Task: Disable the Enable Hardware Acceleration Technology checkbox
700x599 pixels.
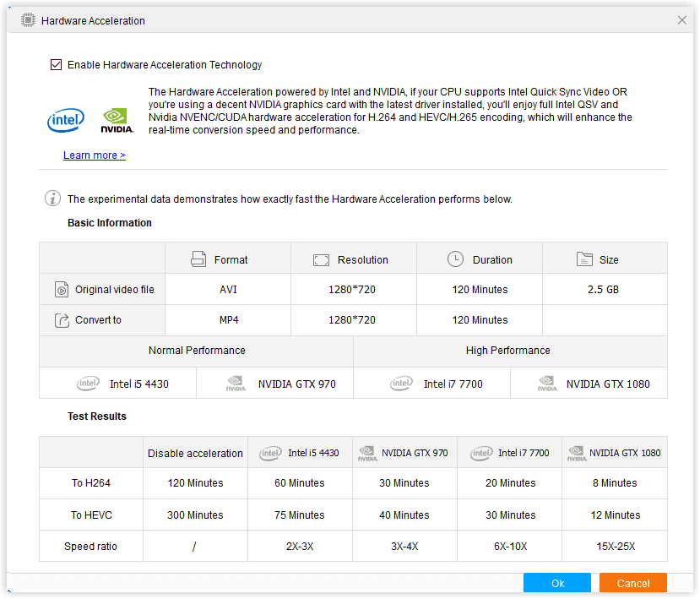Action: [57, 65]
